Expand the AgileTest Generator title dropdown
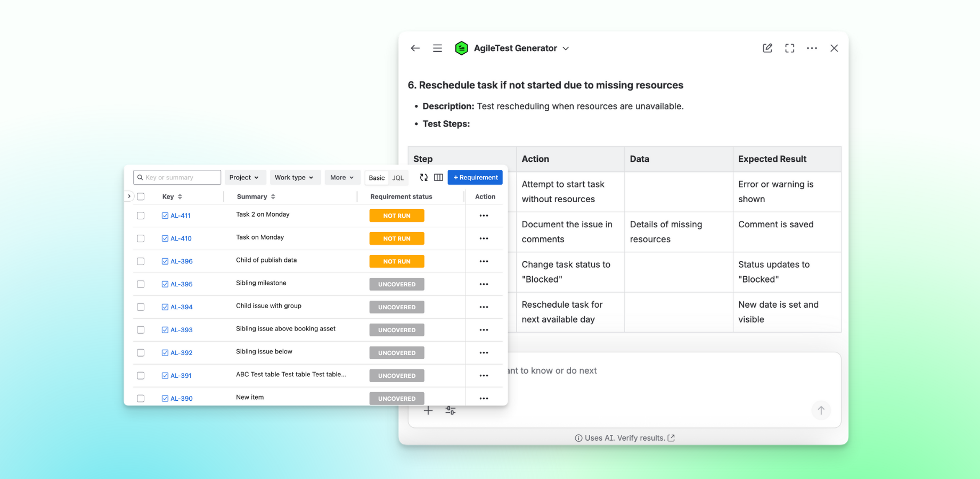The height and width of the screenshot is (479, 980). coord(566,48)
